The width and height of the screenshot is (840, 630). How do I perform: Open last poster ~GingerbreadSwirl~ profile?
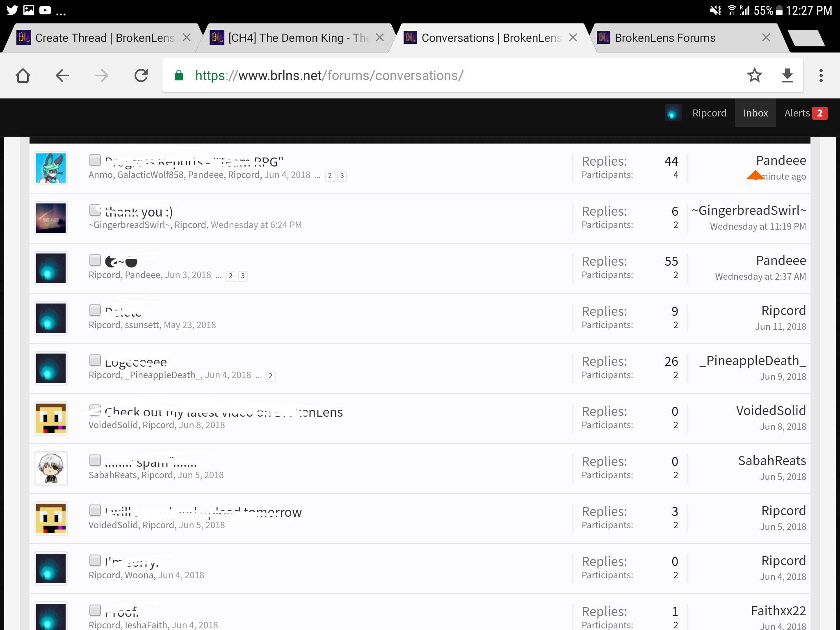[x=749, y=210]
